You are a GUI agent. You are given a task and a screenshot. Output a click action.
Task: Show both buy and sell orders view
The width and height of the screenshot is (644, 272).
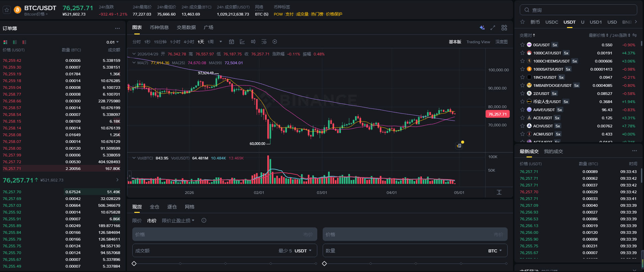tap(5, 42)
